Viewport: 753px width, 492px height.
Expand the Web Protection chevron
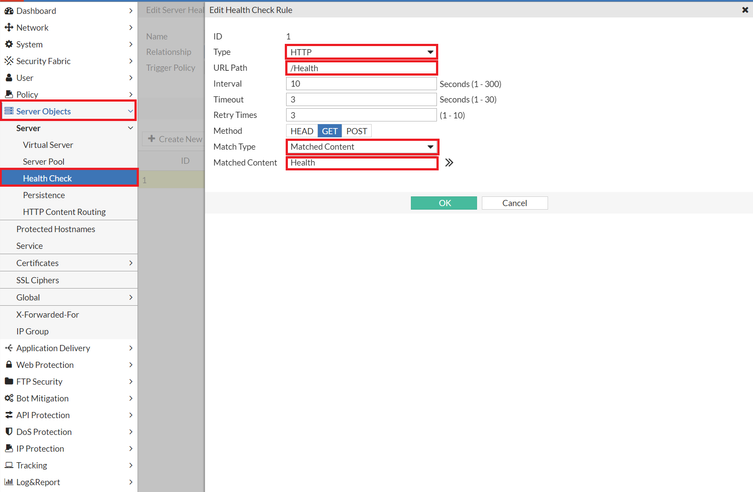tap(131, 365)
